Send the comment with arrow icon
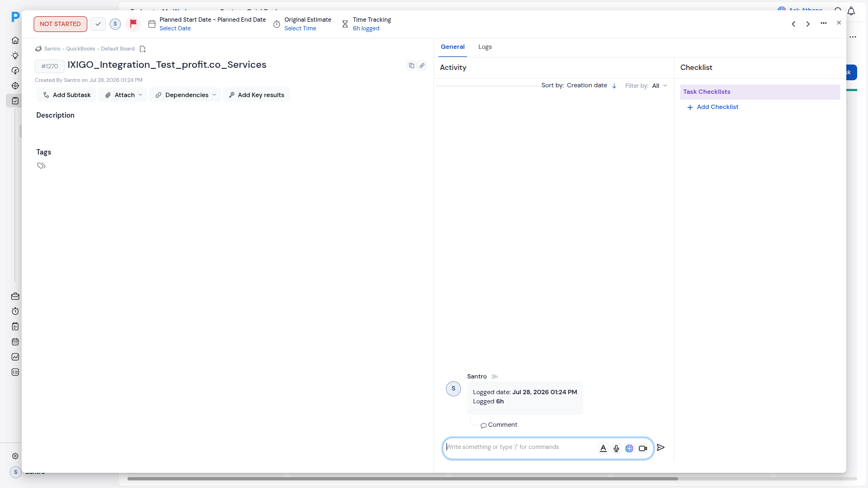 [x=661, y=447]
